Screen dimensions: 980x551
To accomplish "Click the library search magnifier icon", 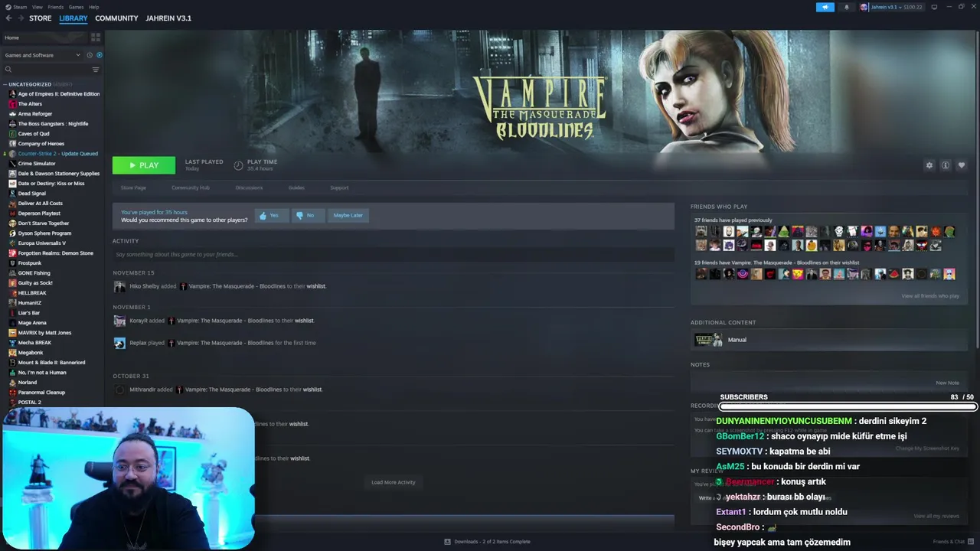I will [8, 70].
